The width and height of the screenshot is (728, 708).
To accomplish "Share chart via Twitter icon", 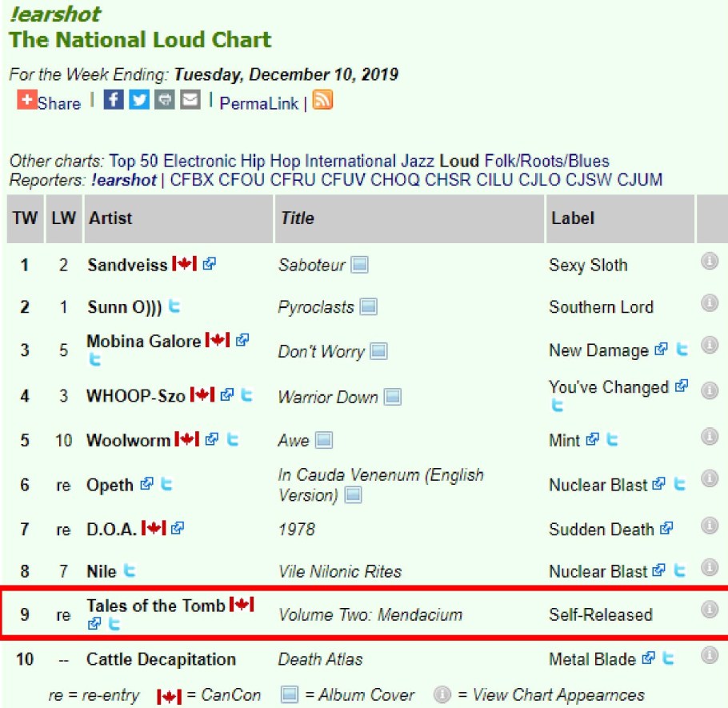I will [139, 101].
